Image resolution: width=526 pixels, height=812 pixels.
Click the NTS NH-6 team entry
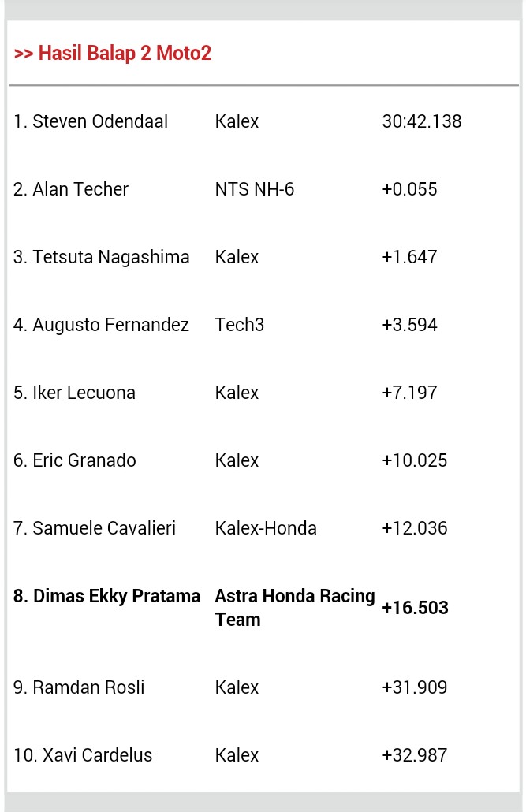pos(254,189)
